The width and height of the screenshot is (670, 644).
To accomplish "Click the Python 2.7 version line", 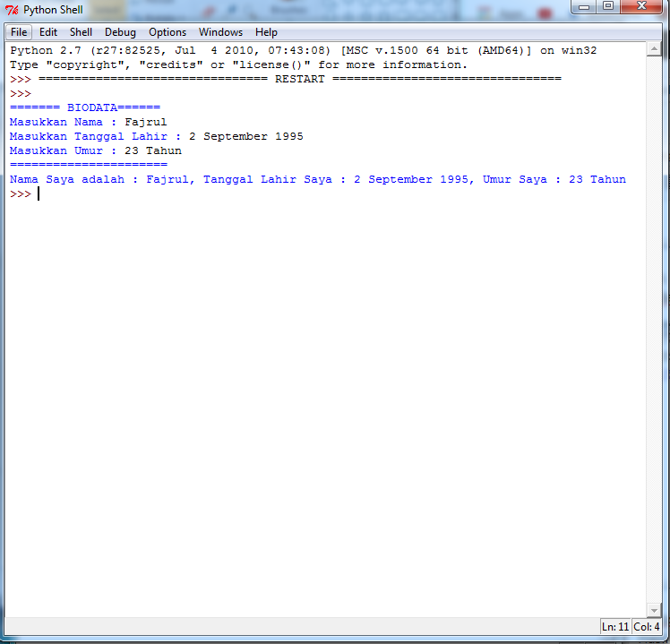I will tap(303, 50).
